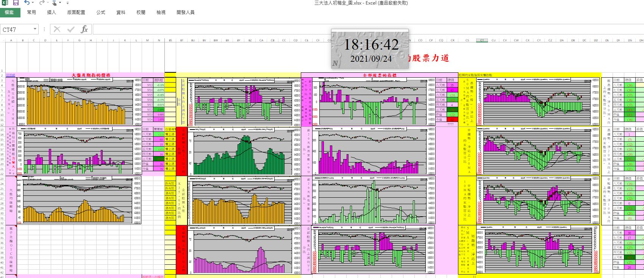This screenshot has width=644, height=278.
Task: Click the 自營商 header cell
Action: (x=170, y=130)
